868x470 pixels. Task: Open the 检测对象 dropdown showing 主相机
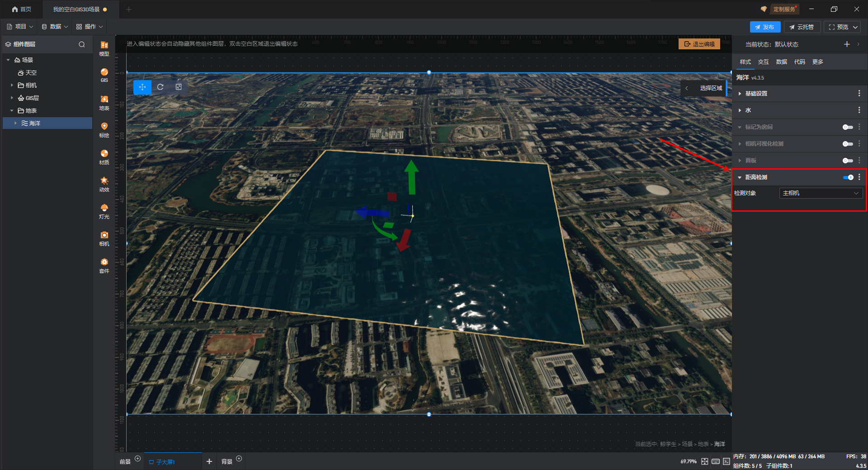click(x=821, y=193)
